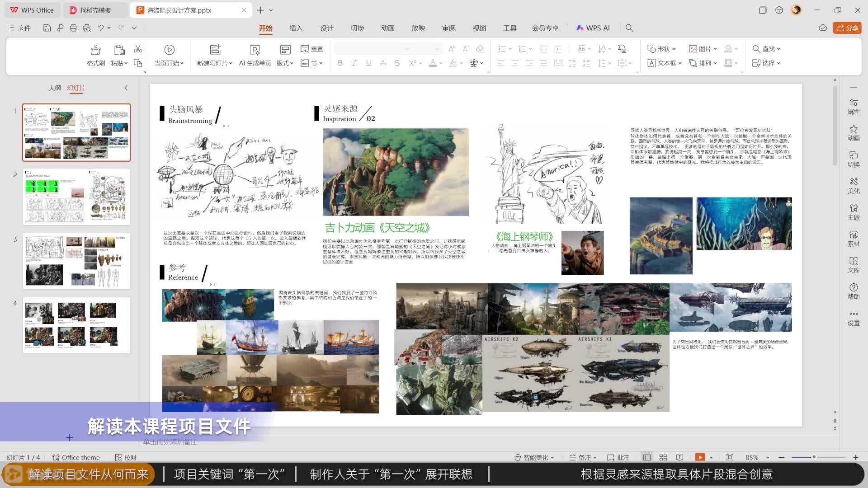Click the 分享 share button
Image resolution: width=868 pixels, height=488 pixels.
pos(847,28)
